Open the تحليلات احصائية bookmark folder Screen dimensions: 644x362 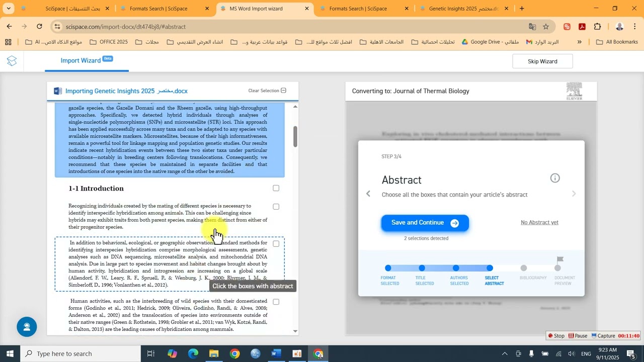[x=432, y=42]
